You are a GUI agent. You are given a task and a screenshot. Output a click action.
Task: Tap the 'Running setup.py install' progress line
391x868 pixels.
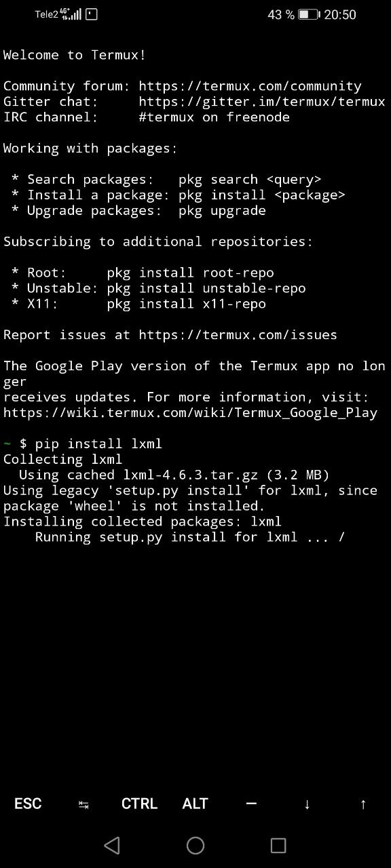190,537
